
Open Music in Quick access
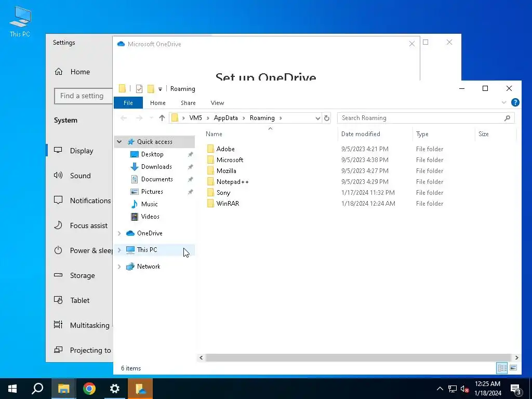coord(149,204)
